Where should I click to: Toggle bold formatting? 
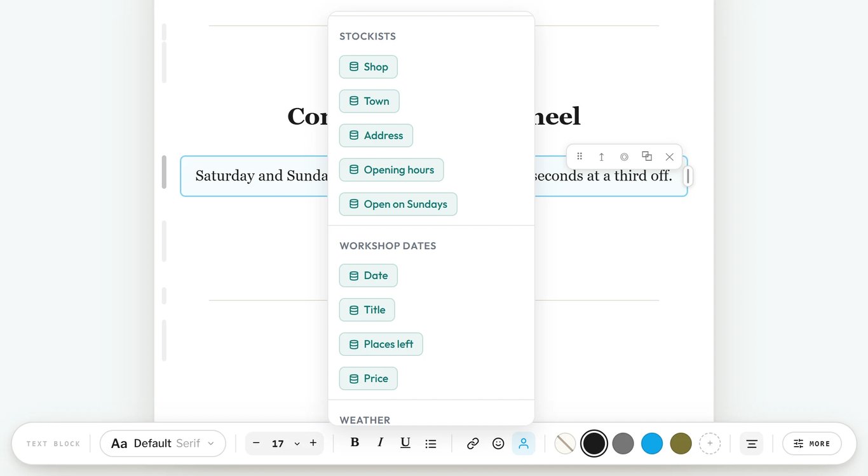pos(355,443)
